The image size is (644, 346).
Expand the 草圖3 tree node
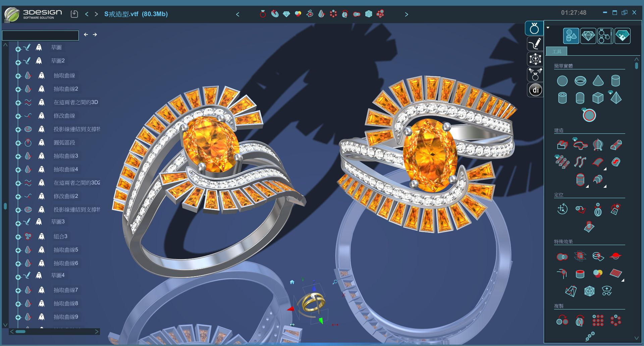click(18, 223)
